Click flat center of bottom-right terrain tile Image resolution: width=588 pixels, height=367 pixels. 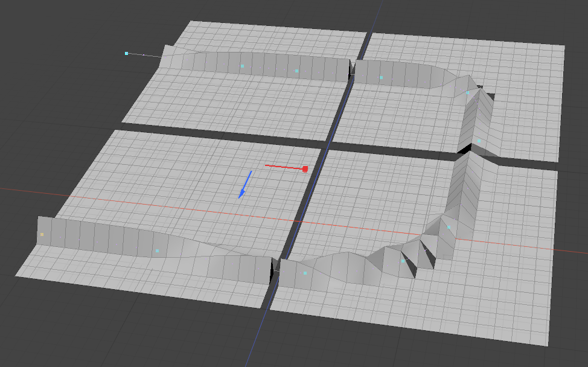(374, 199)
